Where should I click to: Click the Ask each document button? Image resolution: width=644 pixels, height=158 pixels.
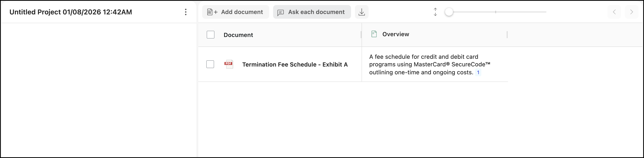pos(312,12)
